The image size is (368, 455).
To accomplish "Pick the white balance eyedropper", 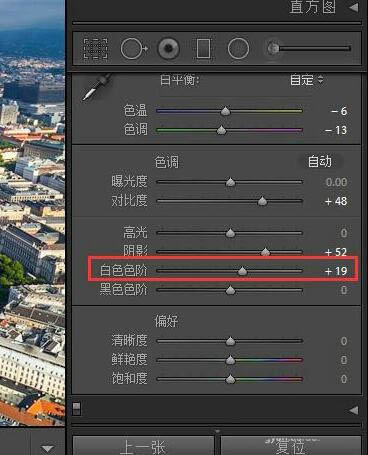I will (97, 87).
